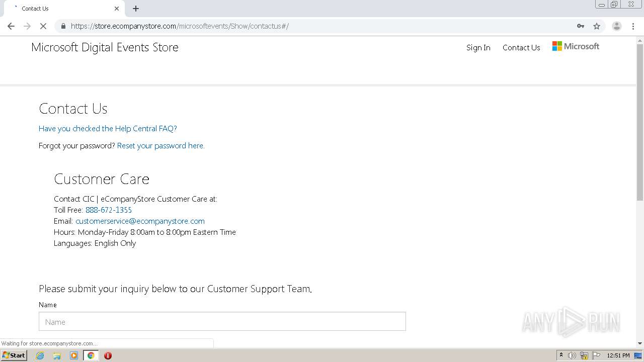
Task: Launch Internet Explorer from the taskbar
Action: tap(40, 355)
